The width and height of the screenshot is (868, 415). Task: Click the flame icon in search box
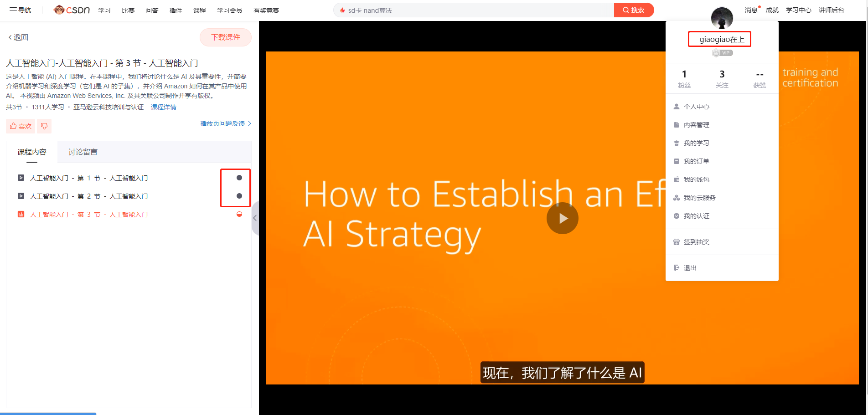tap(342, 10)
